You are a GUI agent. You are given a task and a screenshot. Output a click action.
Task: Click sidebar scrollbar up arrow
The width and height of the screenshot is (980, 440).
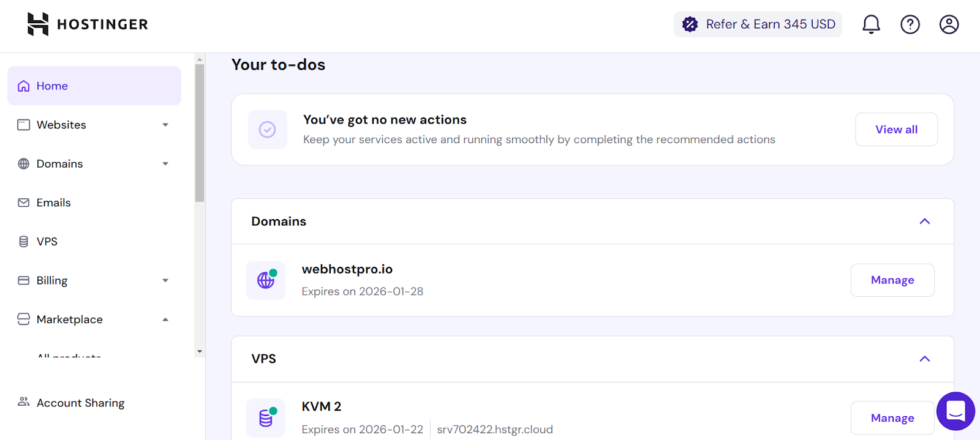coord(200,59)
